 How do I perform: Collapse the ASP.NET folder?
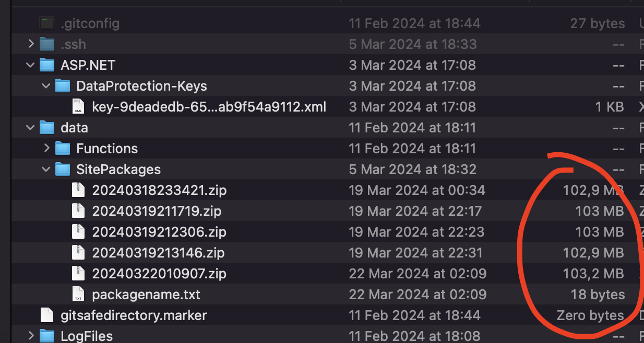31,65
